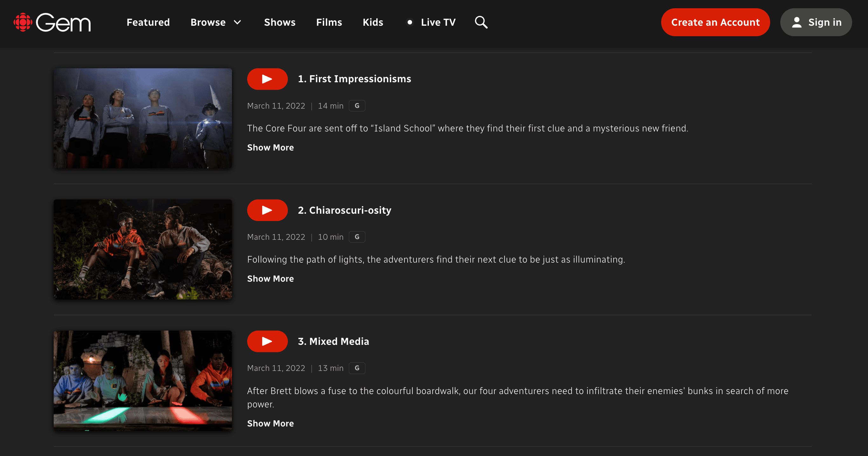Show more of the Chiaroscuri-osity description
The height and width of the screenshot is (456, 868).
tap(270, 278)
